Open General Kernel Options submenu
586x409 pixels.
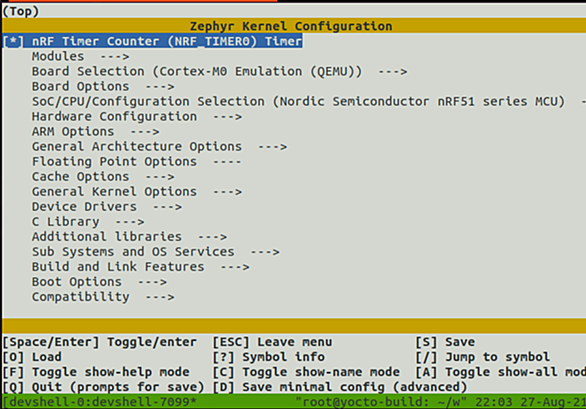pyautogui.click(x=137, y=192)
